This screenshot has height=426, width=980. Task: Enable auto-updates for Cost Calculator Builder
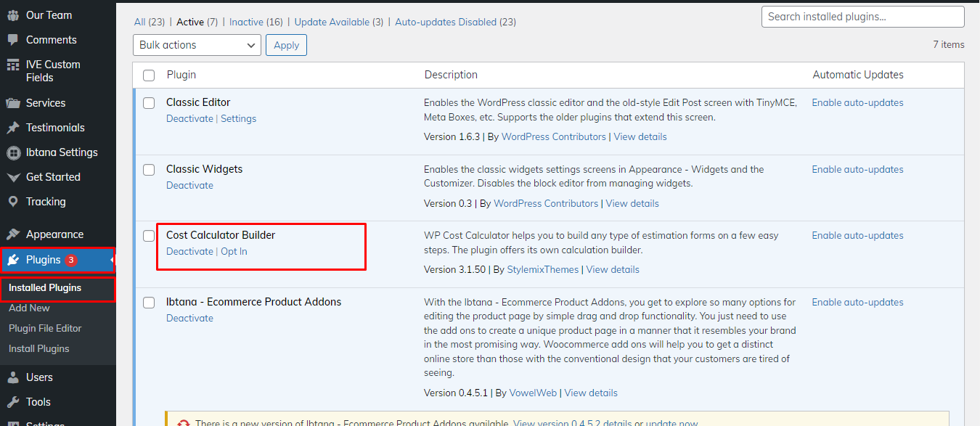coord(857,235)
